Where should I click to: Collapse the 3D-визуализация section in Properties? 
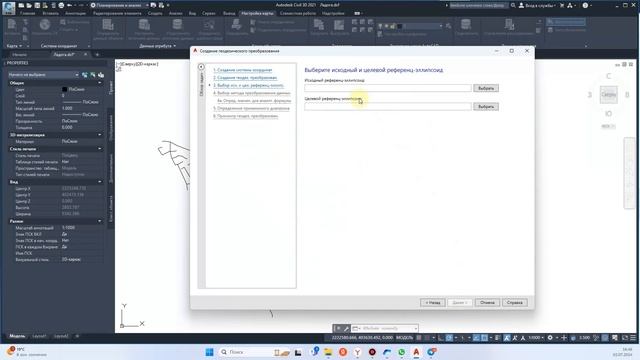pos(100,135)
